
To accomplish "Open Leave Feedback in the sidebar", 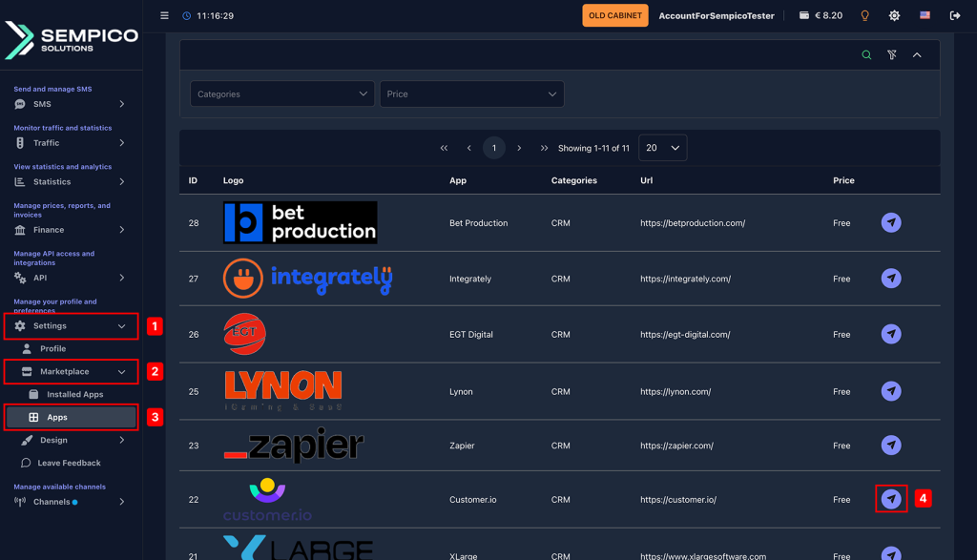I will coord(69,463).
